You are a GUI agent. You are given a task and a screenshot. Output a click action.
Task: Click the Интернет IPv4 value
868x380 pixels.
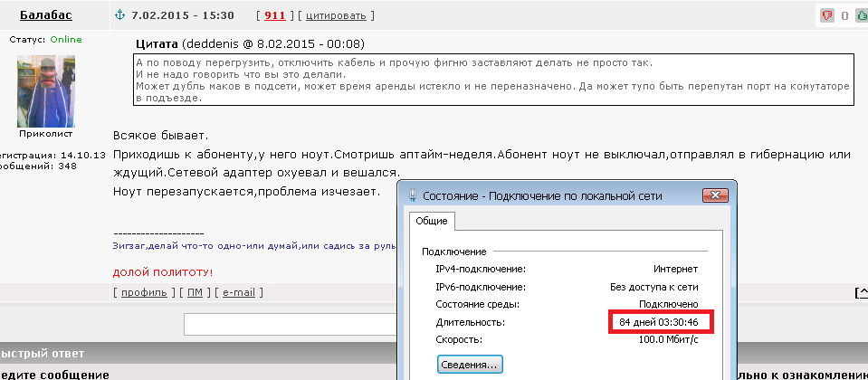[x=676, y=270]
